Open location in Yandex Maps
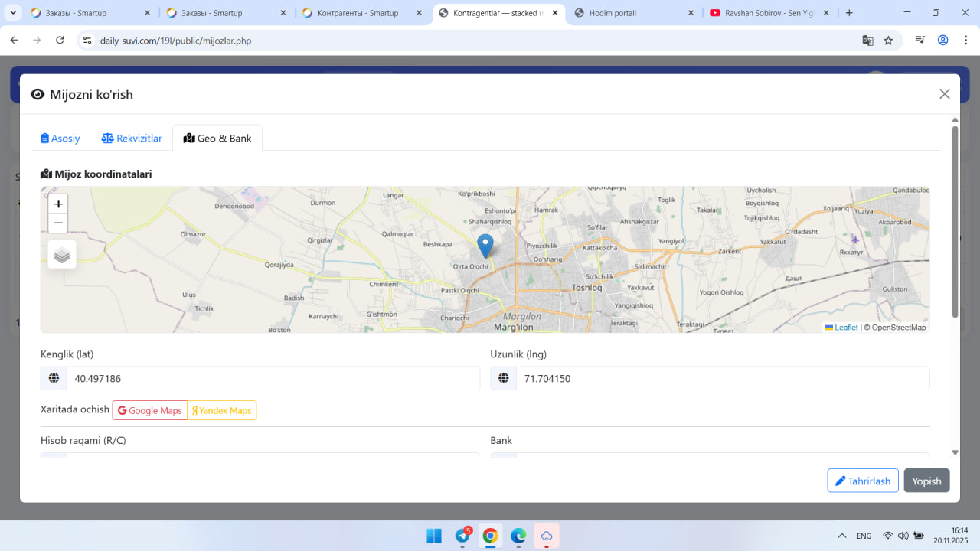This screenshot has height=551, width=980. pos(221,411)
